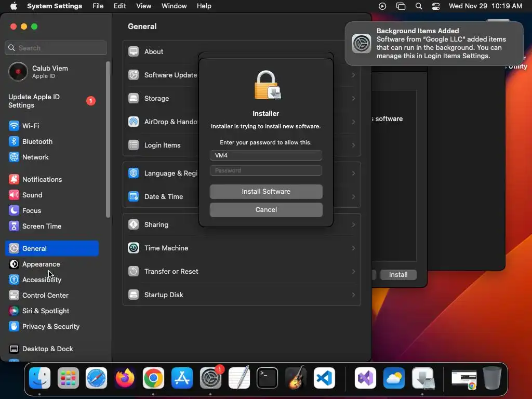Launch Firefox from the Dock

tap(125, 378)
